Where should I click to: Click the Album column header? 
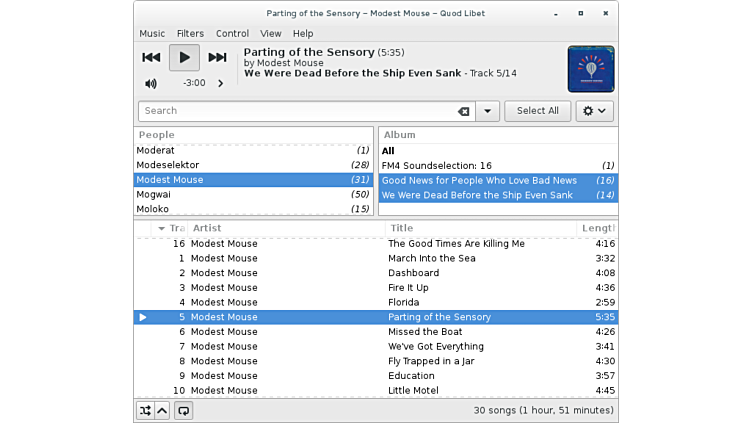pos(498,135)
